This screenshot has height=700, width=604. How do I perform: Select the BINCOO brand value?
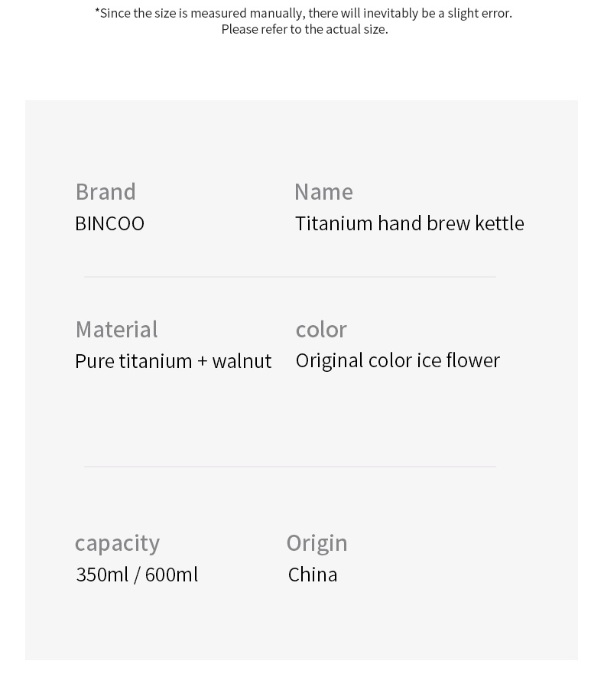109,223
